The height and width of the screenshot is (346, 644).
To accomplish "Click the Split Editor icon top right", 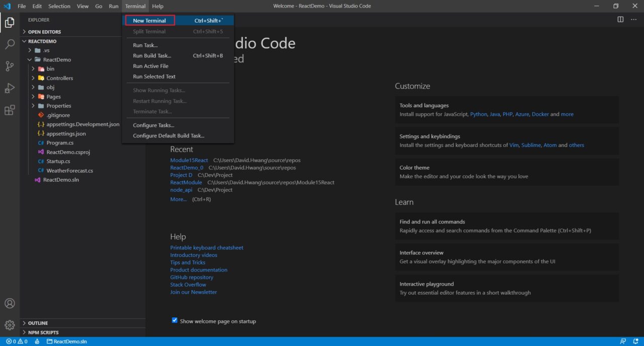I will pyautogui.click(x=620, y=19).
